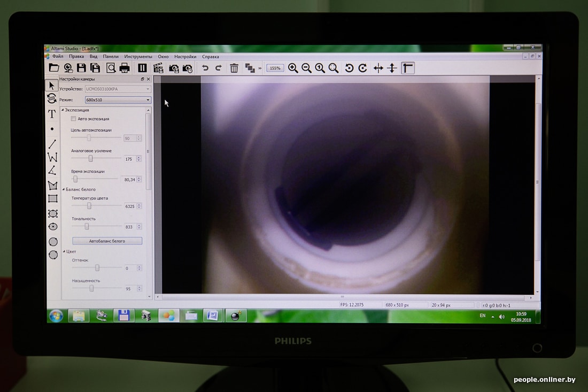Open the Настройки menu

click(x=185, y=56)
